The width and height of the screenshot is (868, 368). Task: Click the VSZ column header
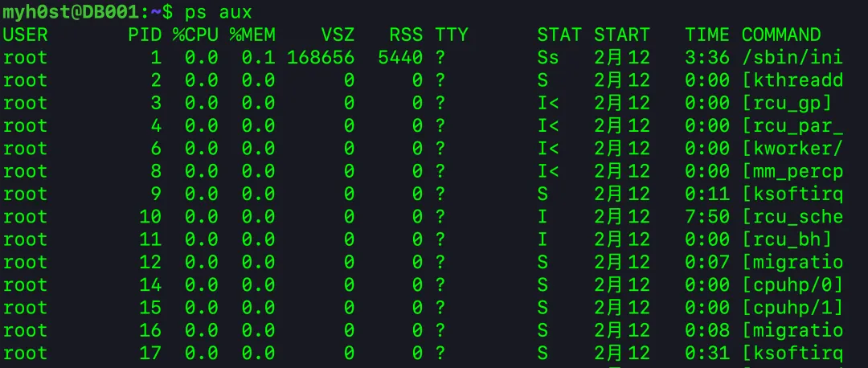pyautogui.click(x=338, y=35)
